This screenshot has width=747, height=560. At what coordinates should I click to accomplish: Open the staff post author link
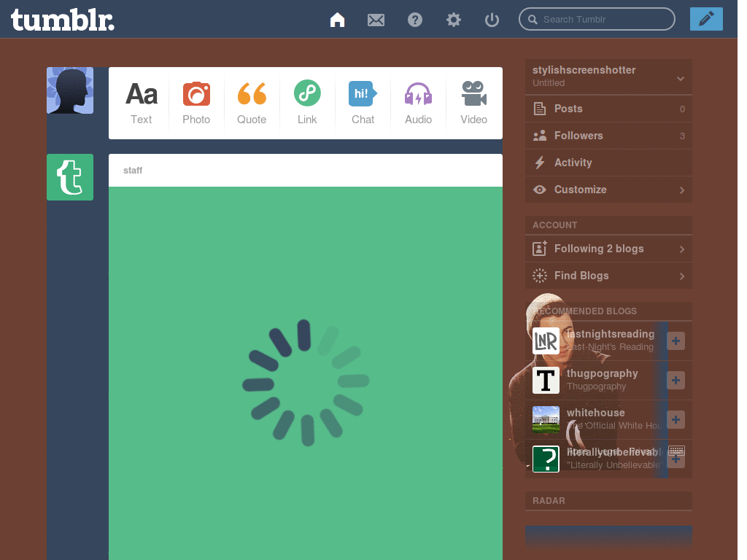pos(133,171)
